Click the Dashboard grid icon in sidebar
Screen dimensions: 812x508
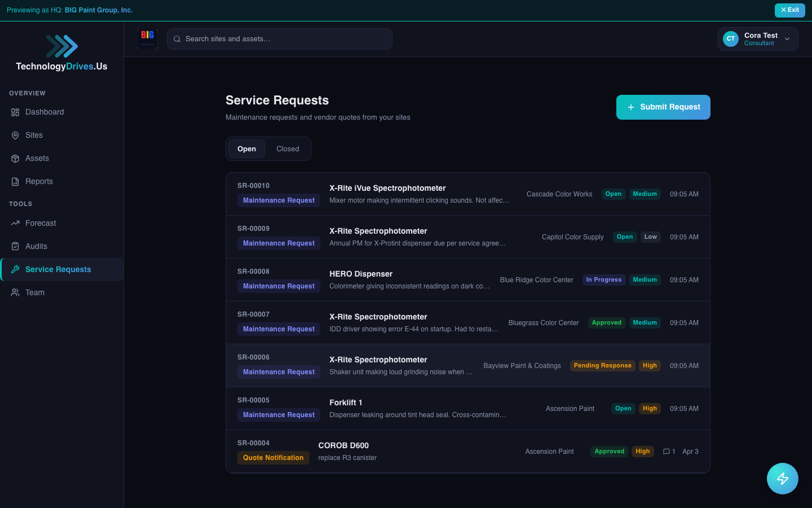click(x=15, y=112)
